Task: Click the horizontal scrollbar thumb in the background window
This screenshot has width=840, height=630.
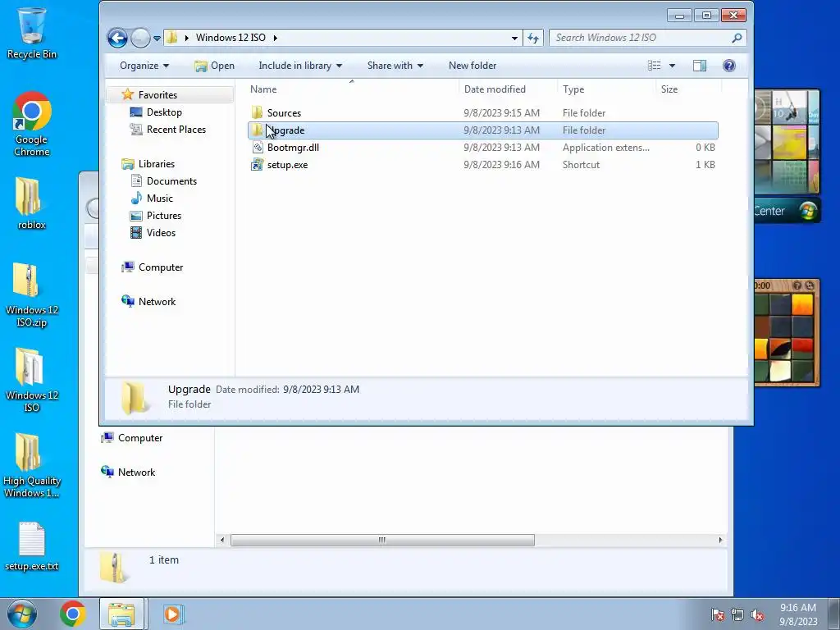Action: tap(382, 540)
